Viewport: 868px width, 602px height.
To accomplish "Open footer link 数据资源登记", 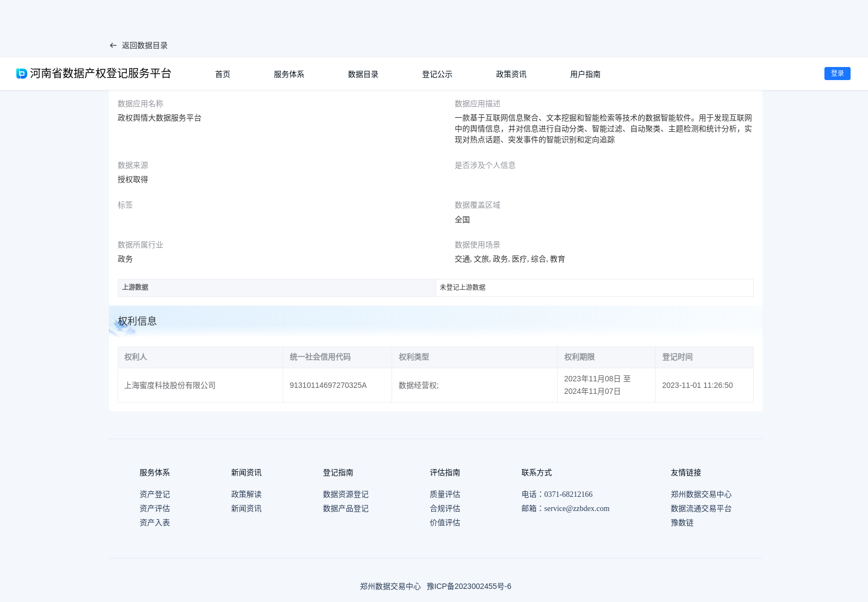I will [346, 494].
